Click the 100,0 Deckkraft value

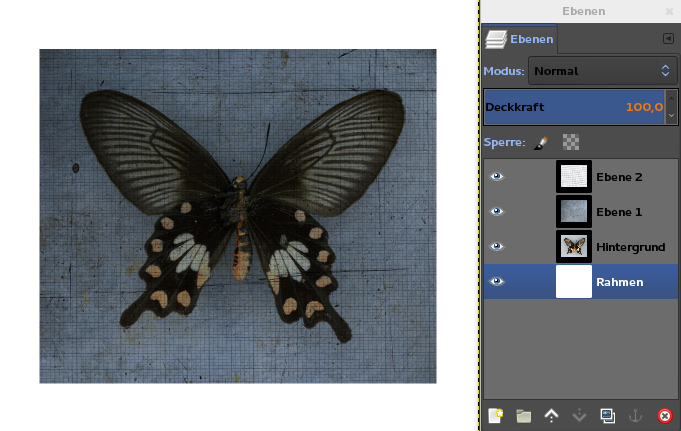[644, 107]
